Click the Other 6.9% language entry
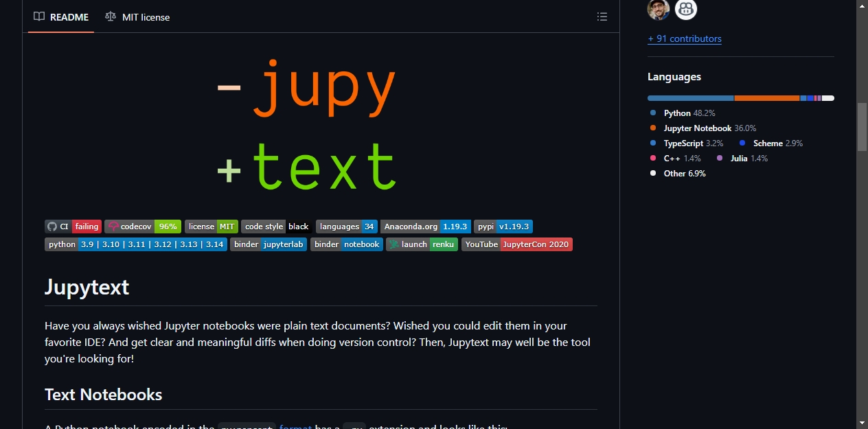The height and width of the screenshot is (429, 868). [678, 174]
